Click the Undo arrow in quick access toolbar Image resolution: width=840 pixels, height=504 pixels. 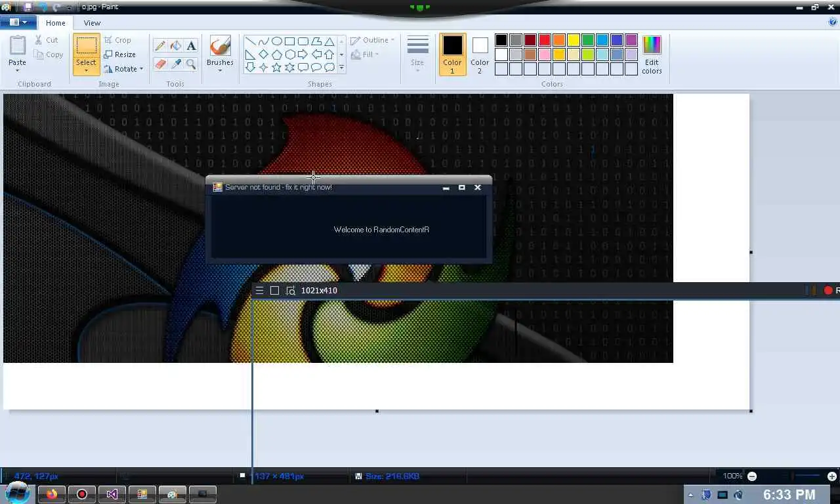[x=43, y=7]
